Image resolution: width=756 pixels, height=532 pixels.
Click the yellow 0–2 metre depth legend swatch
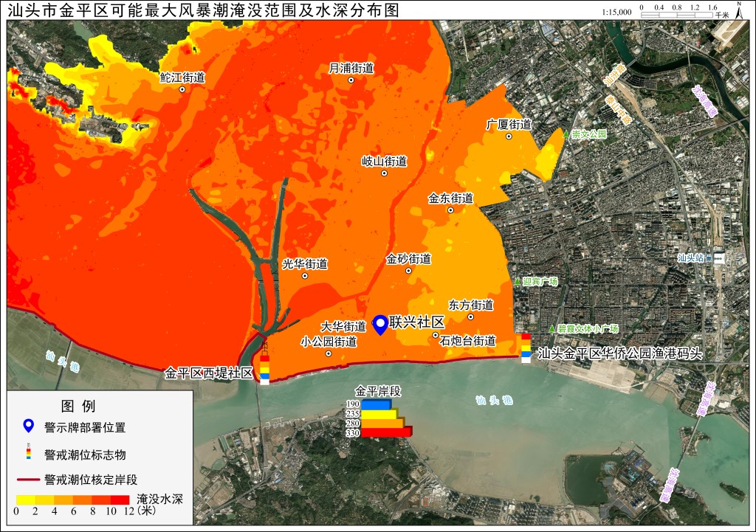click(26, 500)
